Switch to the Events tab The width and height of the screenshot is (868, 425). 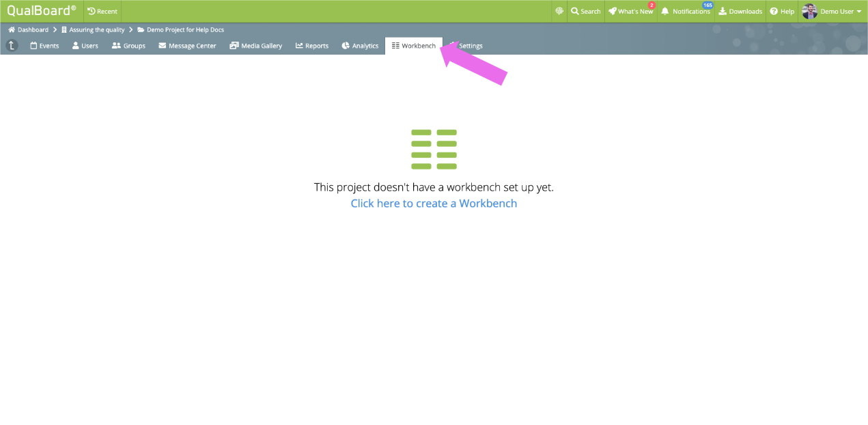click(x=44, y=46)
